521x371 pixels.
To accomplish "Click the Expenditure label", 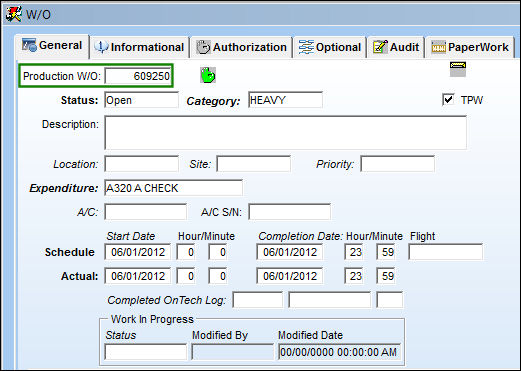I will 64,188.
